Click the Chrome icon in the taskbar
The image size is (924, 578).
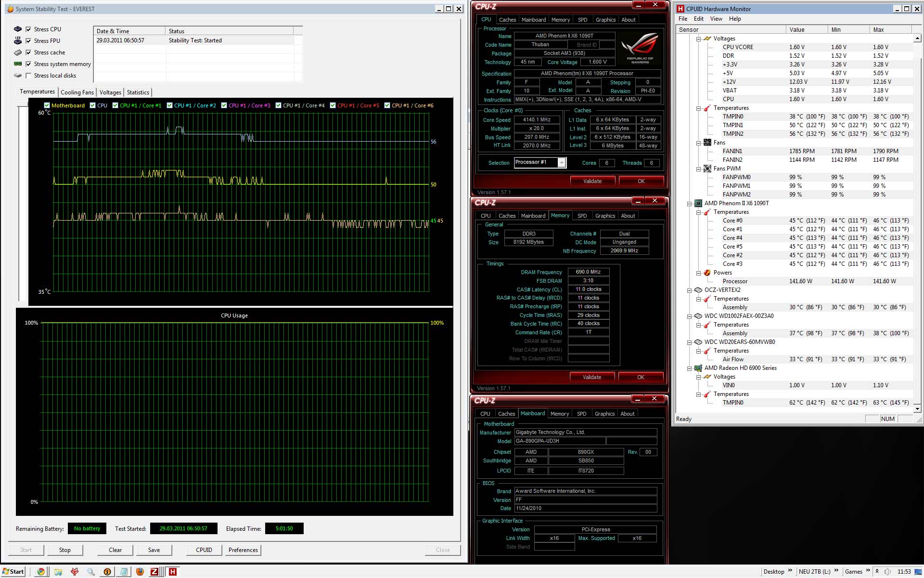click(x=41, y=572)
